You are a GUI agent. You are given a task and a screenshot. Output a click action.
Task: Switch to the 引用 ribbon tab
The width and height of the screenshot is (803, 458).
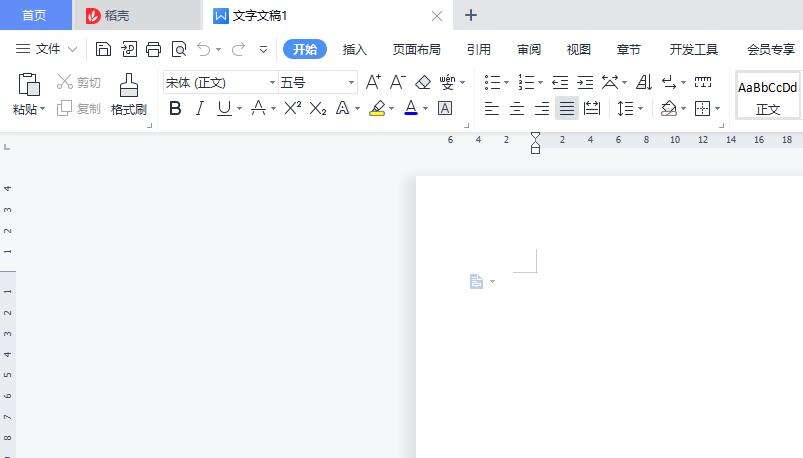pyautogui.click(x=479, y=50)
